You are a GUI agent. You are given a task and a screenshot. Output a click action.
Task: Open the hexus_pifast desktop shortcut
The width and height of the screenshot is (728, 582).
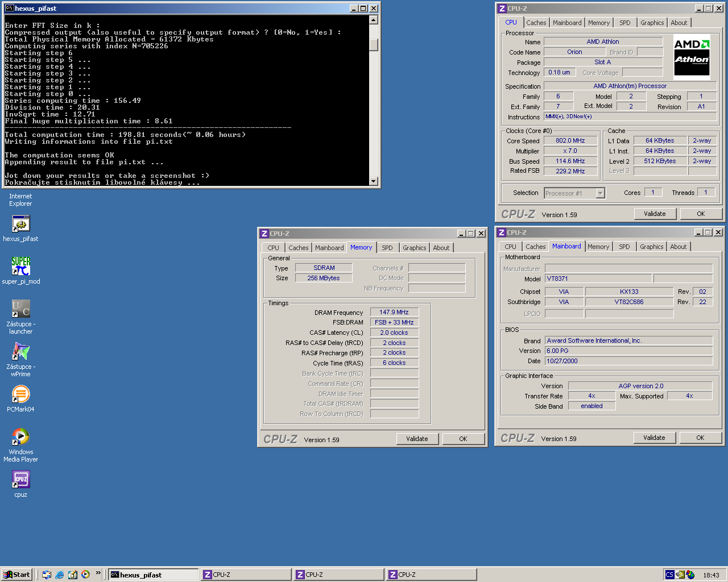coord(20,228)
